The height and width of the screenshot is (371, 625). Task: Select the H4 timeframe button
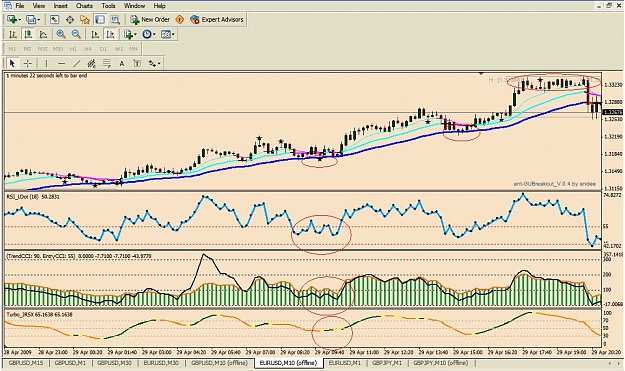click(x=88, y=49)
